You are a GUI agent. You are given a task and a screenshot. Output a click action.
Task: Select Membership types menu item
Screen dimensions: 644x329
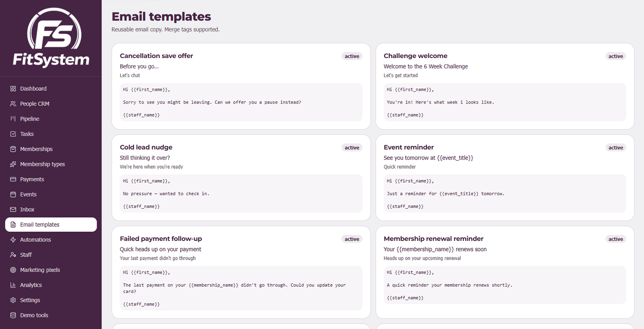(x=51, y=164)
